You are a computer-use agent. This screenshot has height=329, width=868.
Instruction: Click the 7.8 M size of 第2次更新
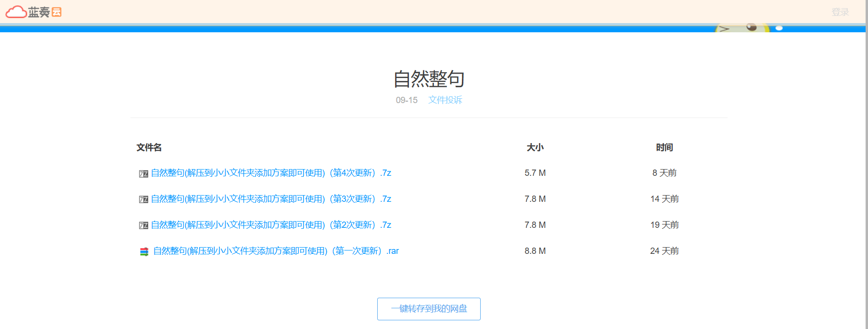(535, 225)
